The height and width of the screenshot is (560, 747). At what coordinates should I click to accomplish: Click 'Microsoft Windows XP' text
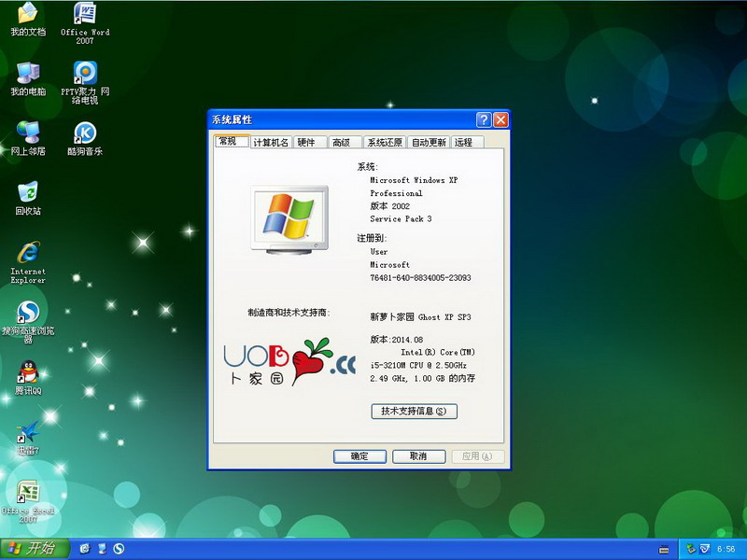414,180
